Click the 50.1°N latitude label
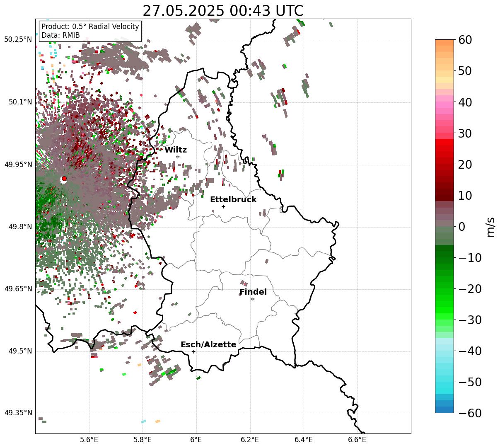The image size is (500, 448). (x=20, y=102)
